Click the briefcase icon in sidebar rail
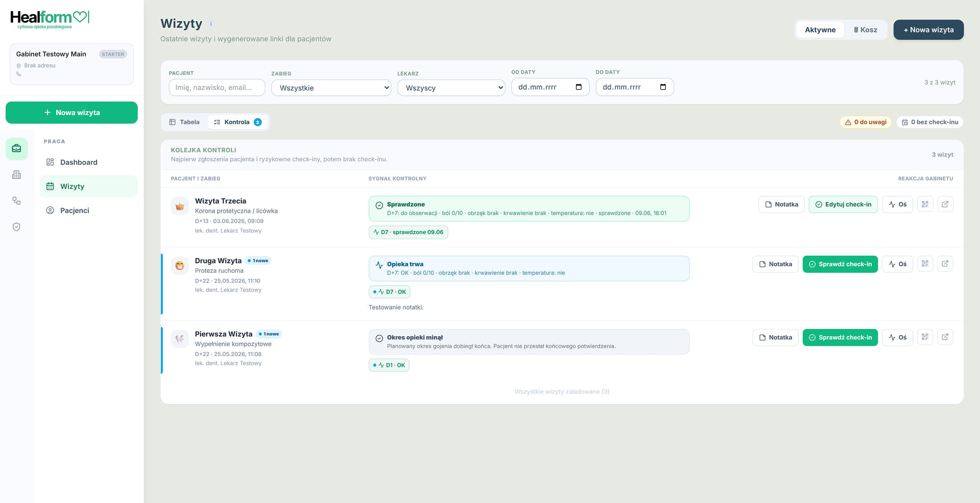This screenshot has width=980, height=503. 17,148
